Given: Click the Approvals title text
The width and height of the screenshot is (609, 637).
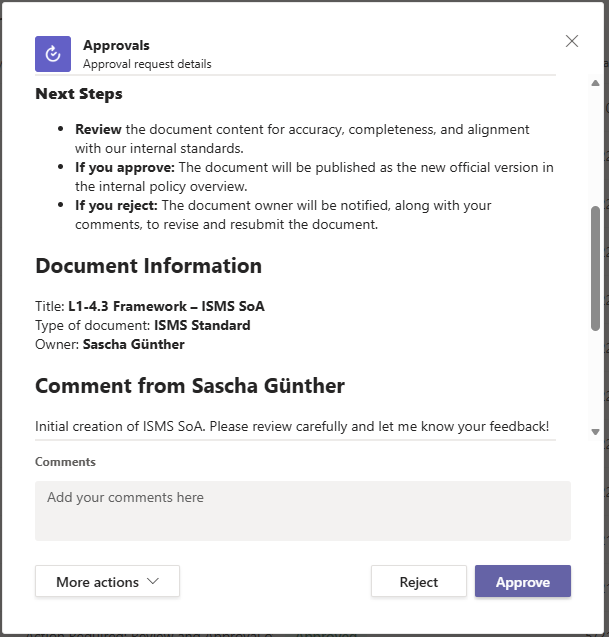Looking at the screenshot, I should 116,46.
